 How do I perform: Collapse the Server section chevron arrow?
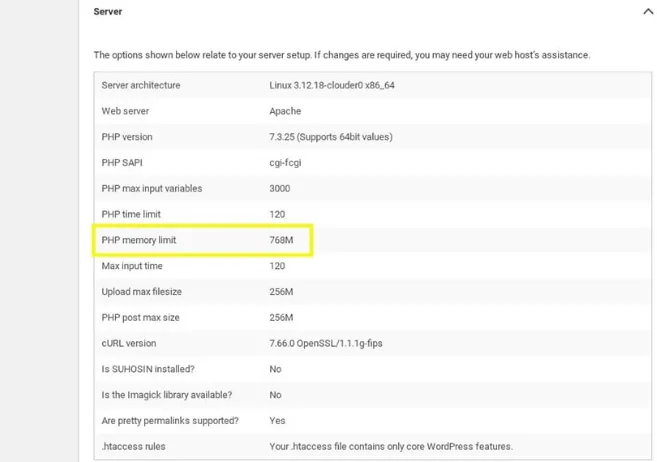(647, 12)
